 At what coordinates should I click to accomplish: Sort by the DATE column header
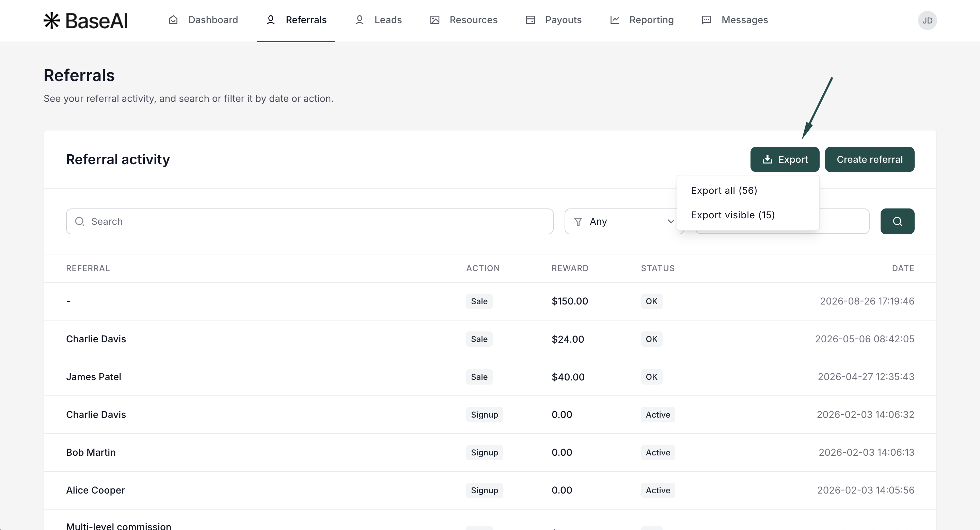click(x=903, y=268)
